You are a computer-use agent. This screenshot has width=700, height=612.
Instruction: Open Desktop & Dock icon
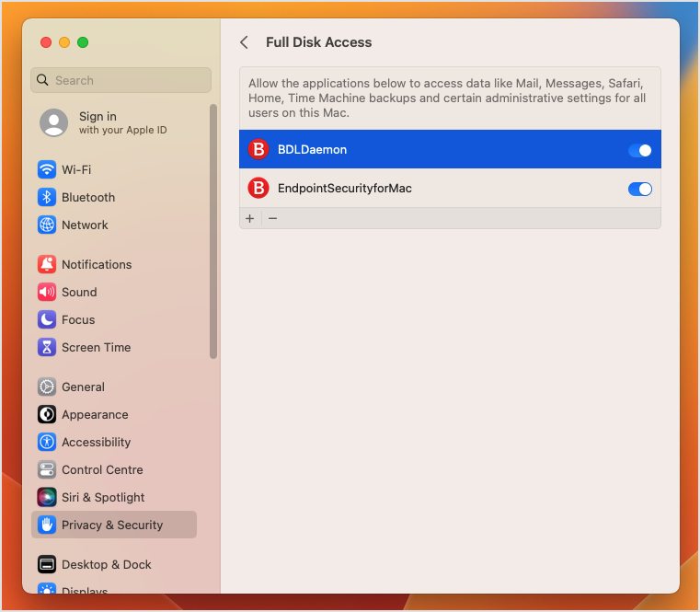point(47,565)
